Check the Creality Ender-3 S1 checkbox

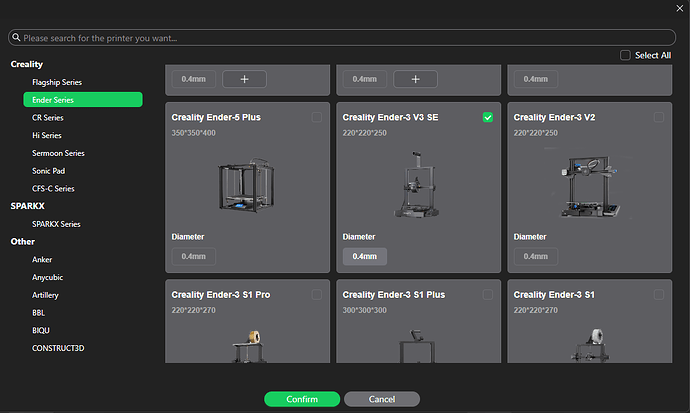pos(658,295)
